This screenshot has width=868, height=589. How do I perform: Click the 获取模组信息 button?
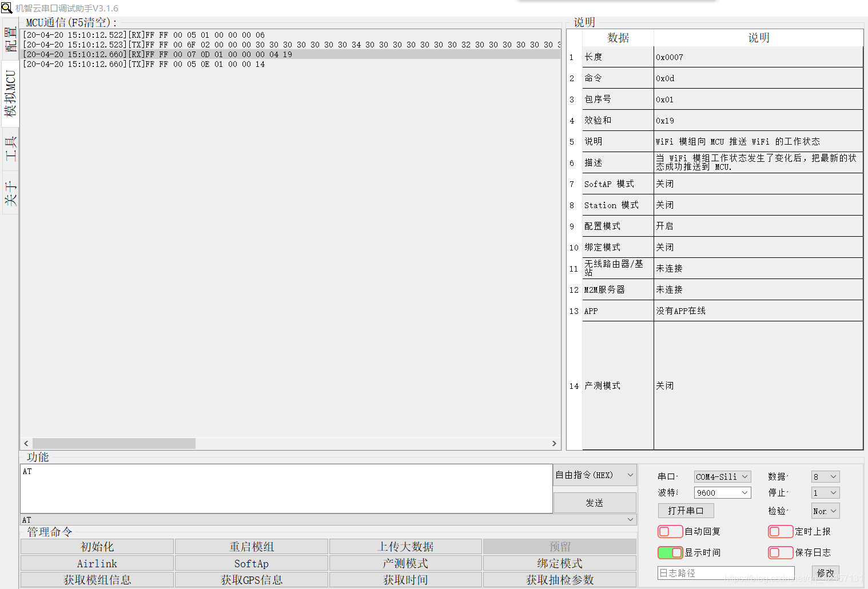point(97,580)
